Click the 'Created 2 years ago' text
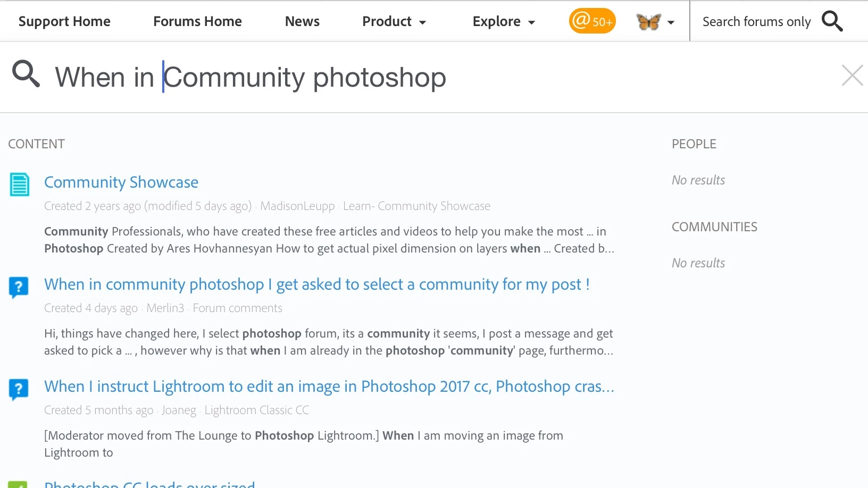The image size is (868, 488). point(93,206)
